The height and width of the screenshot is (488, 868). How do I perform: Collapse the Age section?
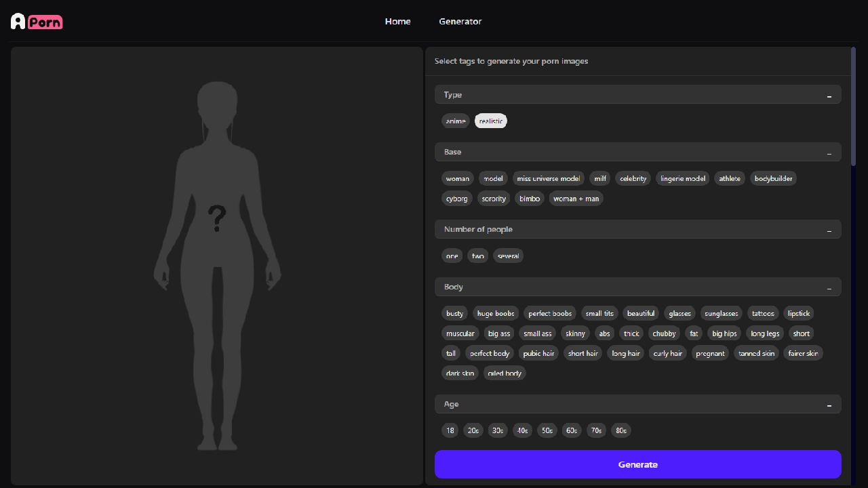click(x=829, y=405)
